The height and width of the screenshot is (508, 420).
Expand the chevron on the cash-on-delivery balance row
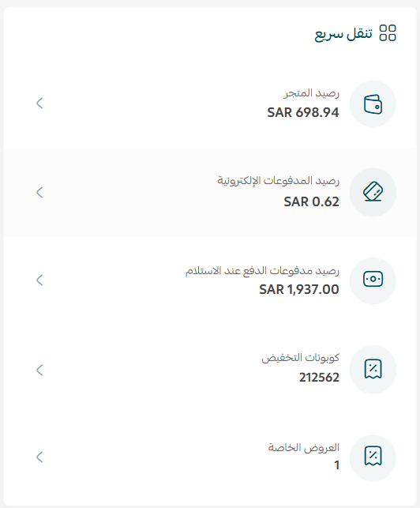point(39,280)
